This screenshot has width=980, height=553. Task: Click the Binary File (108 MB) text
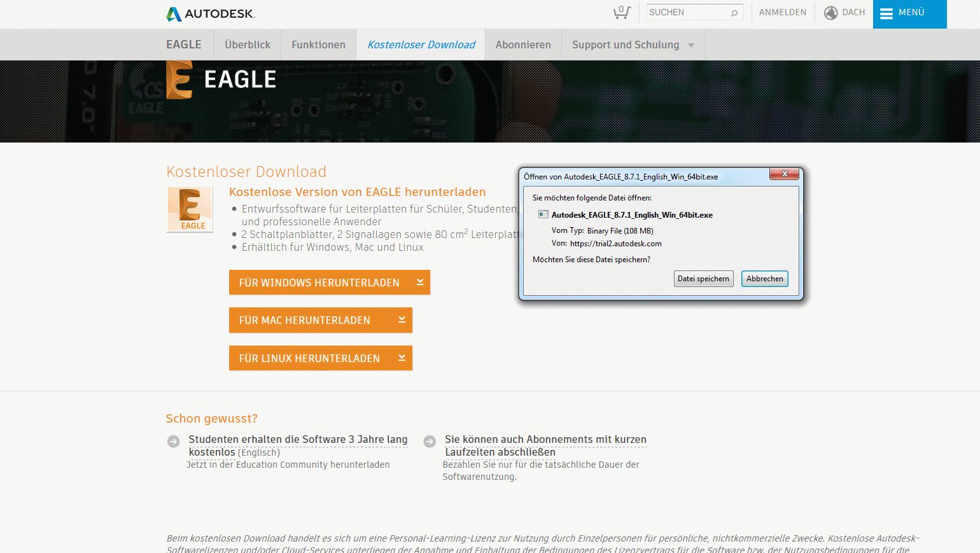point(620,231)
